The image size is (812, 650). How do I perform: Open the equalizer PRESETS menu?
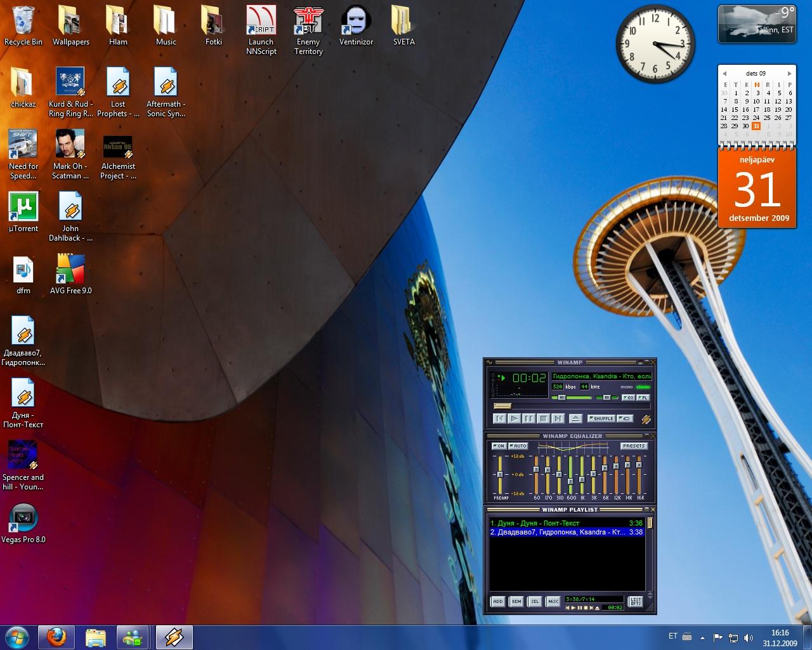[634, 446]
